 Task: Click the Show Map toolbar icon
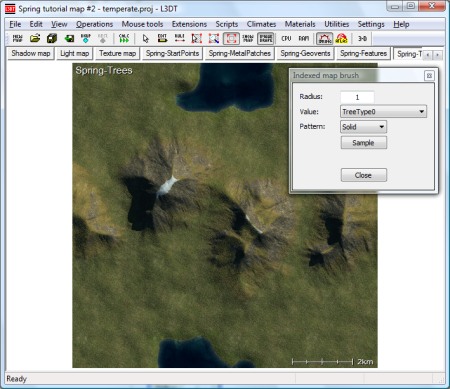pos(248,39)
